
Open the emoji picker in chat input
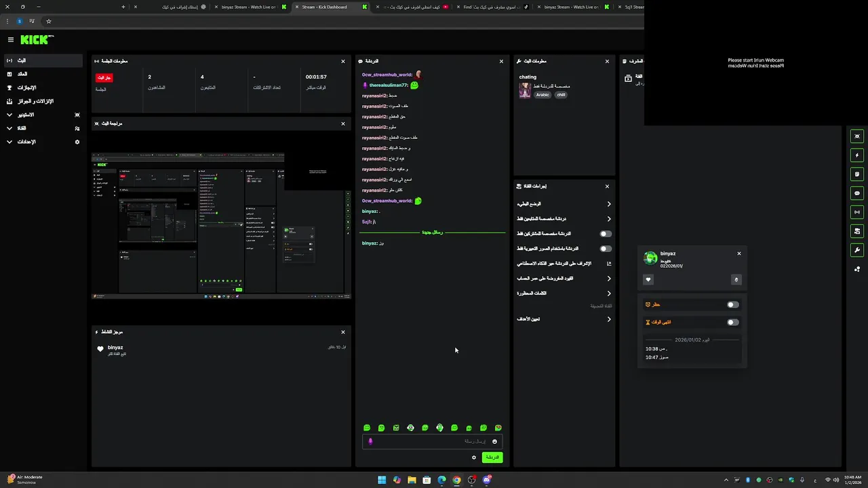pos(494,441)
